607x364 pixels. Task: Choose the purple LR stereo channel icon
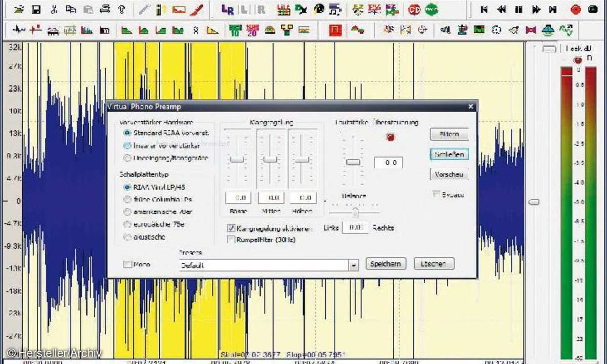(228, 9)
